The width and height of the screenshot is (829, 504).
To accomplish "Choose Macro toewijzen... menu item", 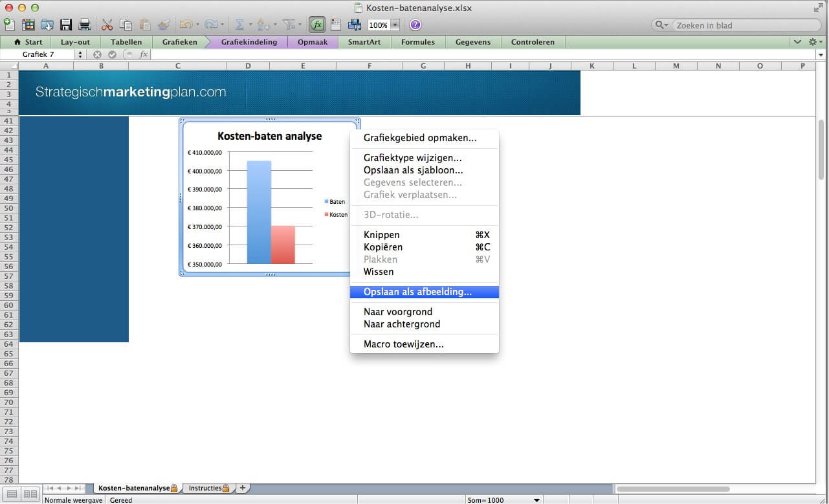I will click(424, 344).
